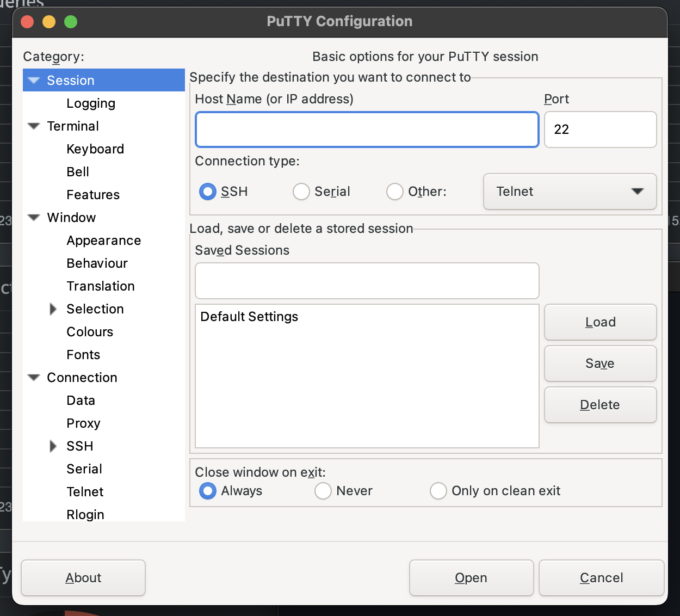Viewport: 680px width, 616px height.
Task: Open the Telnet protocol dropdown
Action: [570, 192]
